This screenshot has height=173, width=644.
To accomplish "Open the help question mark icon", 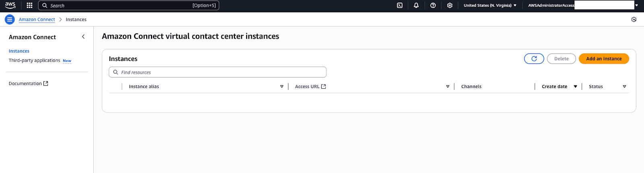I will pyautogui.click(x=433, y=5).
